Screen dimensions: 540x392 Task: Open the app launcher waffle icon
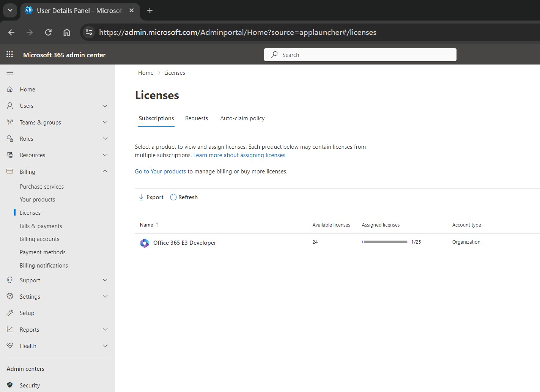click(x=10, y=55)
